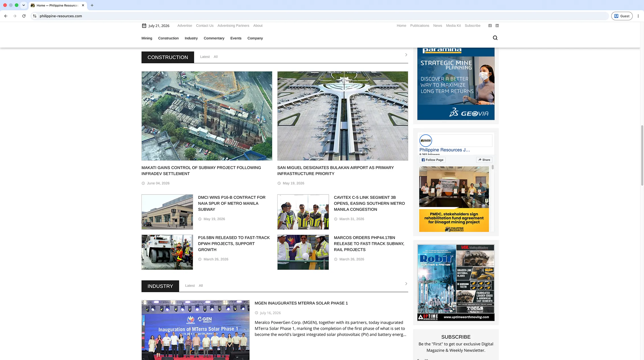Click the DMCI subway station thumbnail

pos(167,212)
